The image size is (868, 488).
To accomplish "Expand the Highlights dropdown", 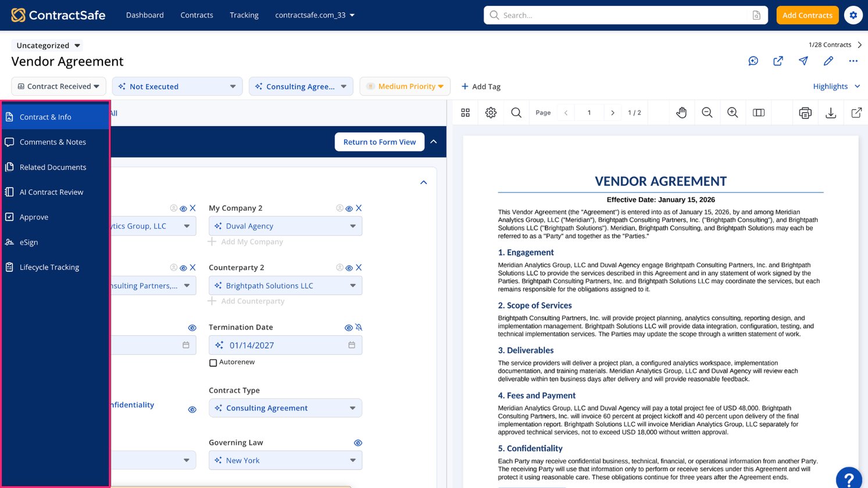I will (836, 87).
